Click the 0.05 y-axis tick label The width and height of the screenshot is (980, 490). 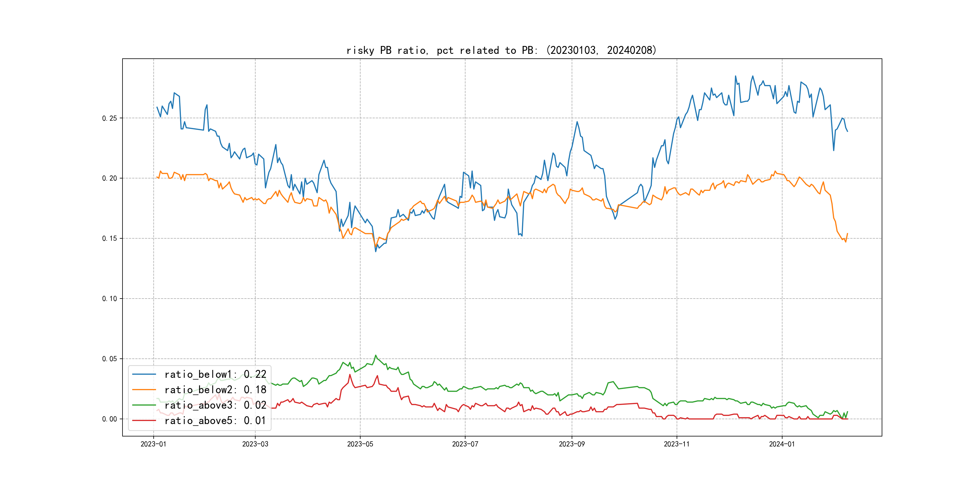[x=109, y=359]
